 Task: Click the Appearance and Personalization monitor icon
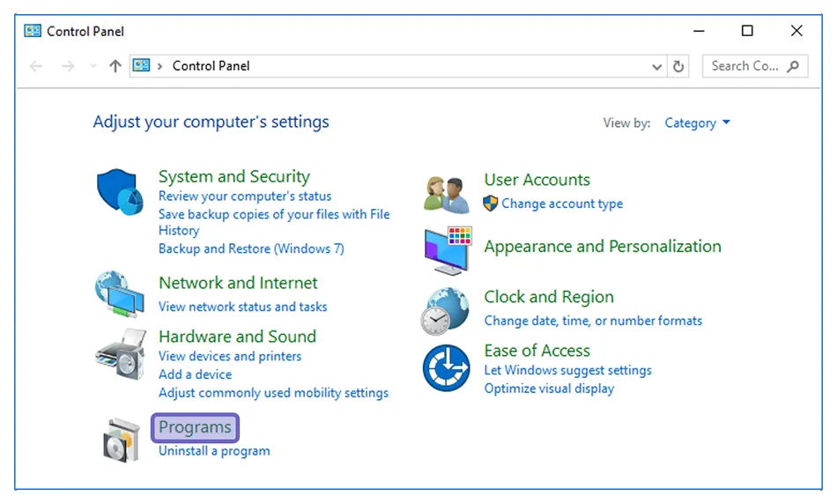point(448,250)
